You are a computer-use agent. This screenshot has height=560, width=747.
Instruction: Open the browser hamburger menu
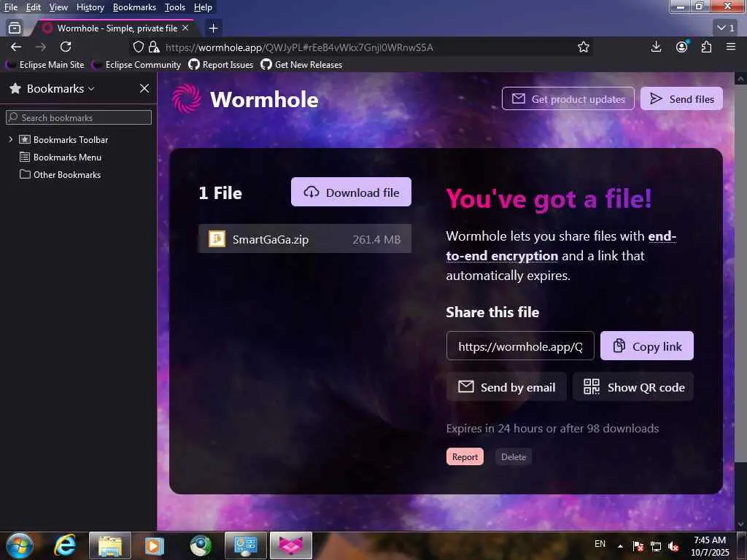tap(731, 47)
